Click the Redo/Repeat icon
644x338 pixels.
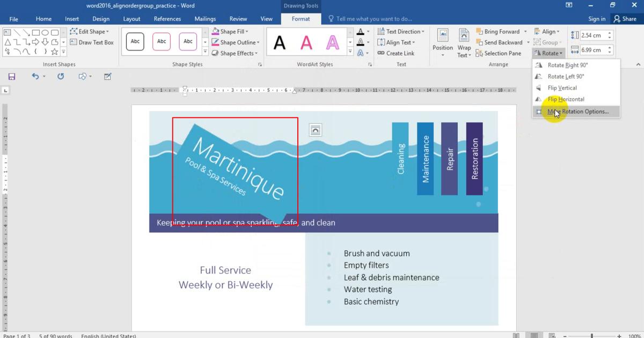coord(61,77)
